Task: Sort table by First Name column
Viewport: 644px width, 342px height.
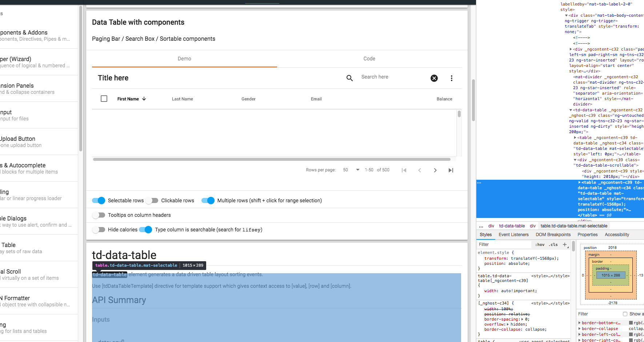Action: [128, 99]
